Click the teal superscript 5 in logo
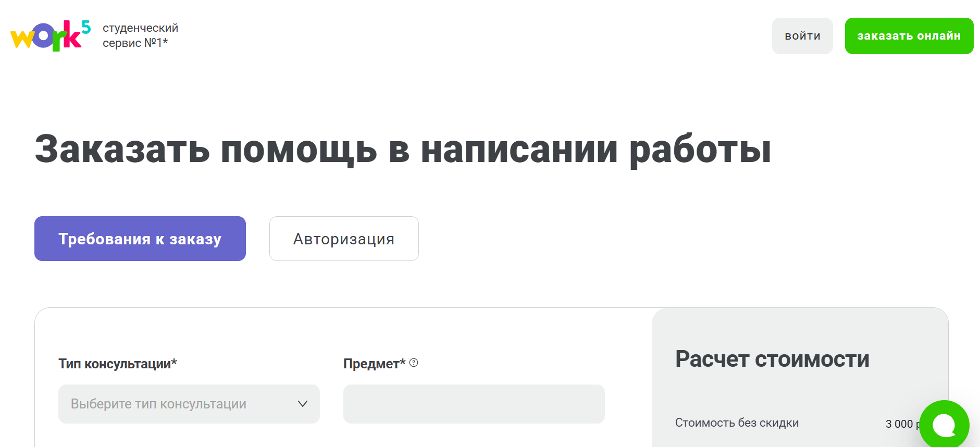This screenshot has width=980, height=447. point(86,27)
